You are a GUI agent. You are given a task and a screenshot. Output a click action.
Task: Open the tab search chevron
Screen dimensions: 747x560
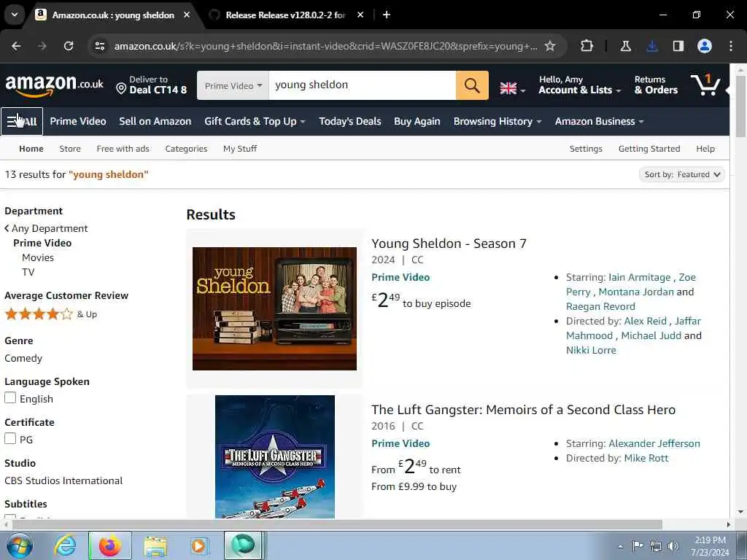[15, 15]
